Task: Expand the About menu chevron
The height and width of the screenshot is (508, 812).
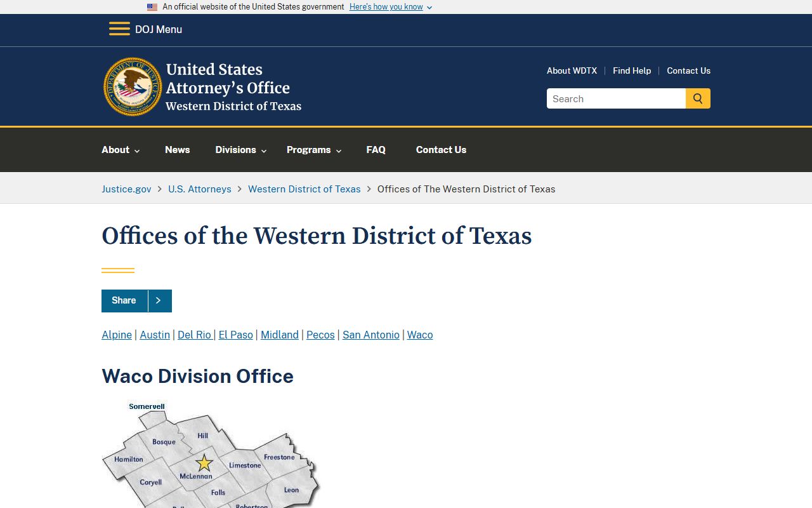Action: click(137, 150)
